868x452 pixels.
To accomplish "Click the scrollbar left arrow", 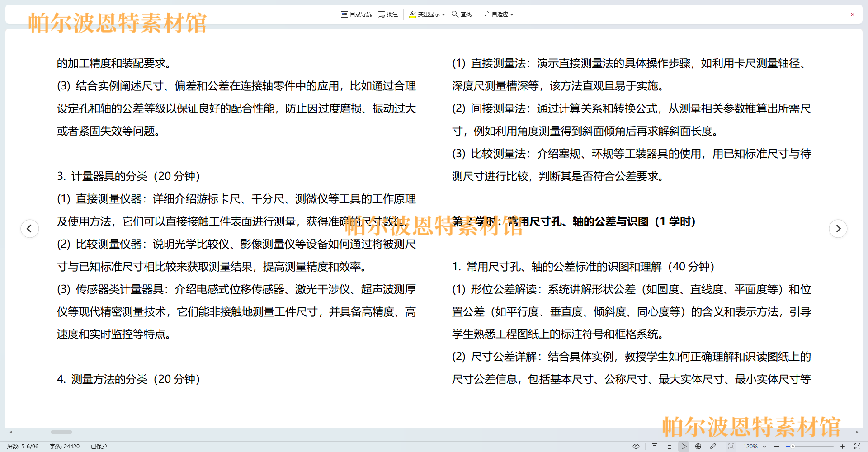I will click(x=11, y=432).
